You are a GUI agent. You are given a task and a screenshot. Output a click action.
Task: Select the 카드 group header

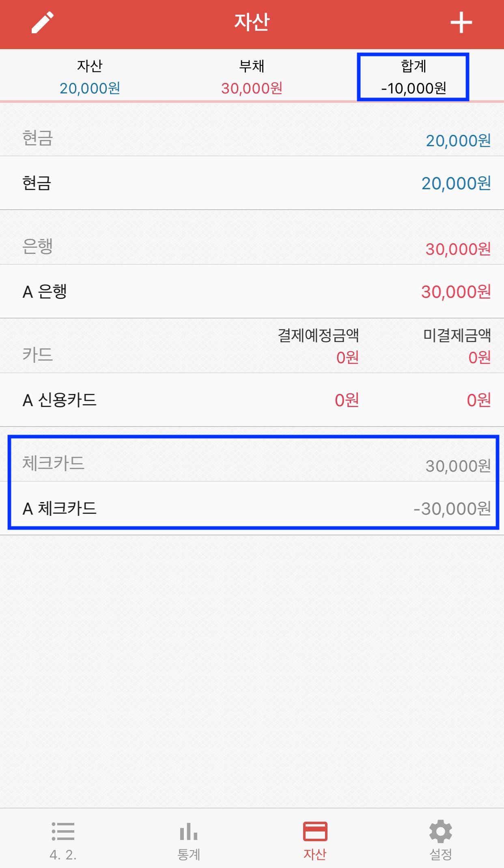(252, 346)
